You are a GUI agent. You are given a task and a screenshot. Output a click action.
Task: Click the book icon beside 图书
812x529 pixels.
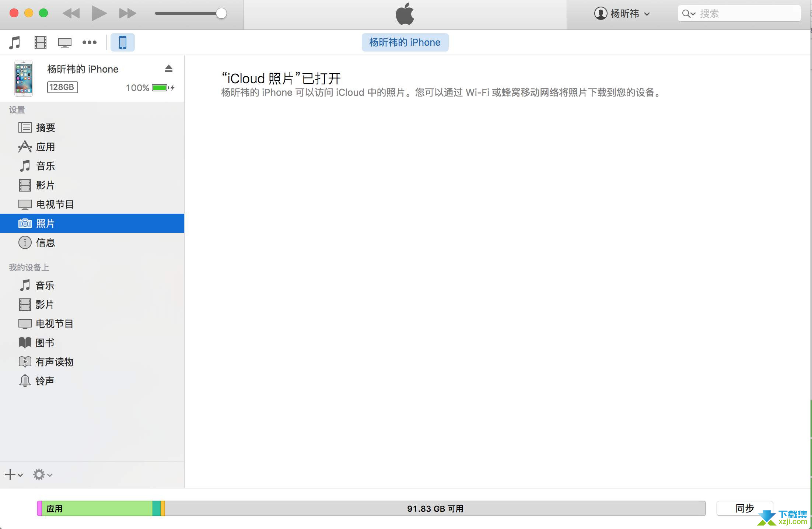[x=25, y=343]
